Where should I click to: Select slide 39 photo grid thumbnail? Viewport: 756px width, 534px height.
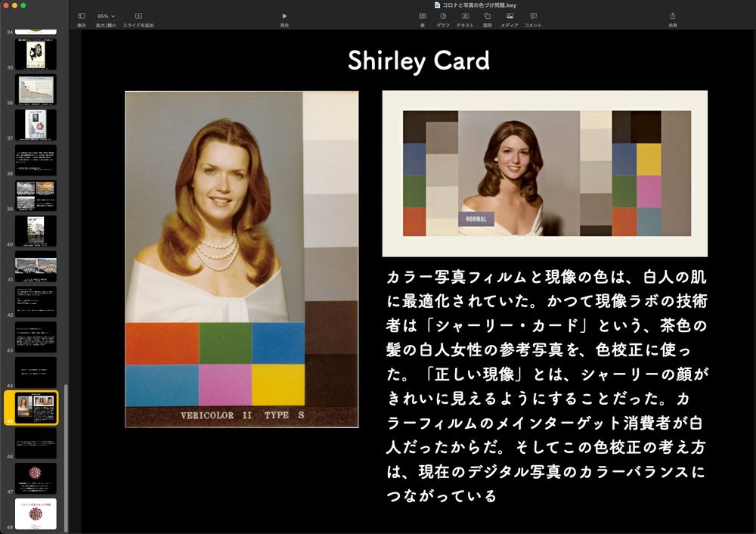(36, 196)
